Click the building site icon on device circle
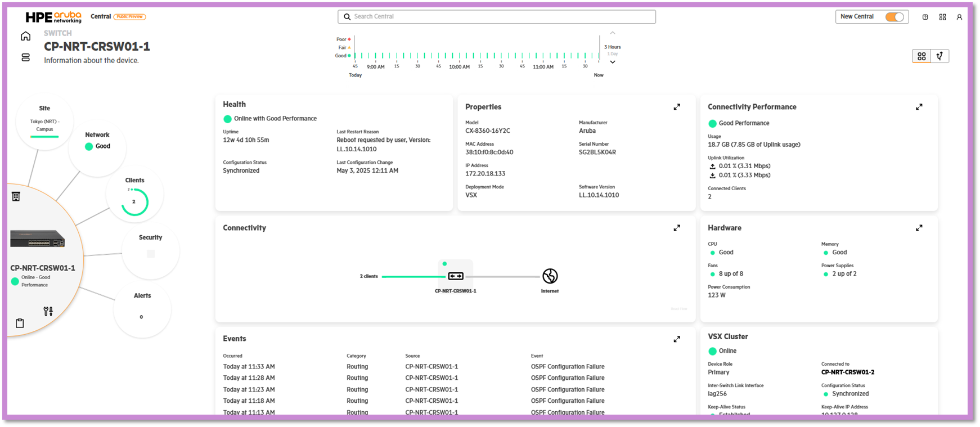Viewport: 980px width, 427px height. [16, 196]
